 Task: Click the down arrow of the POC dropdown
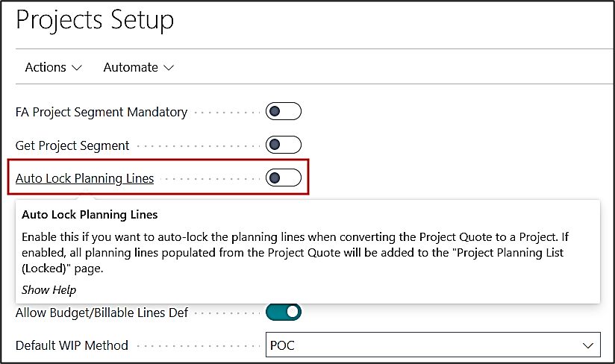click(587, 345)
